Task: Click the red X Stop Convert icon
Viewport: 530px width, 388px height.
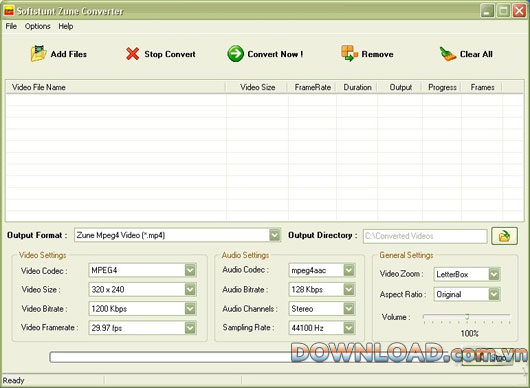Action: coord(132,54)
